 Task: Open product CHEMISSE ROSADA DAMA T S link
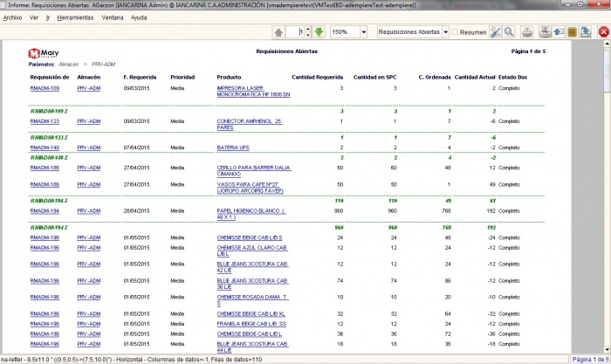(x=252, y=300)
